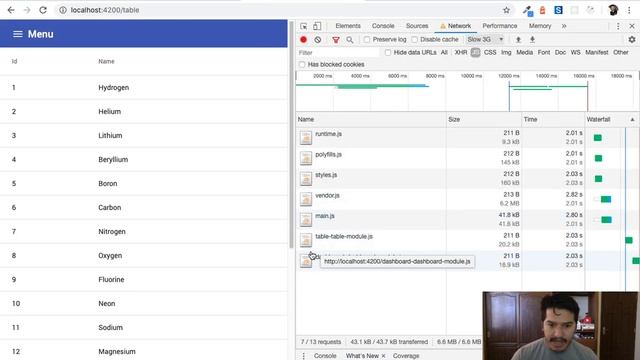
Task: Filter requests by CSS
Action: [490, 53]
